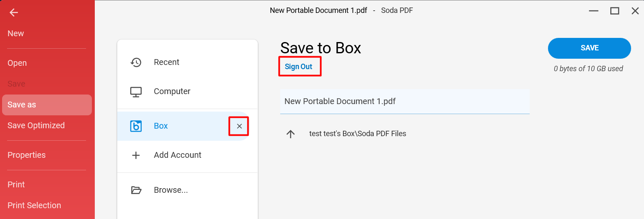This screenshot has height=219, width=644.
Task: Open Properties from file menu
Action: pos(27,155)
